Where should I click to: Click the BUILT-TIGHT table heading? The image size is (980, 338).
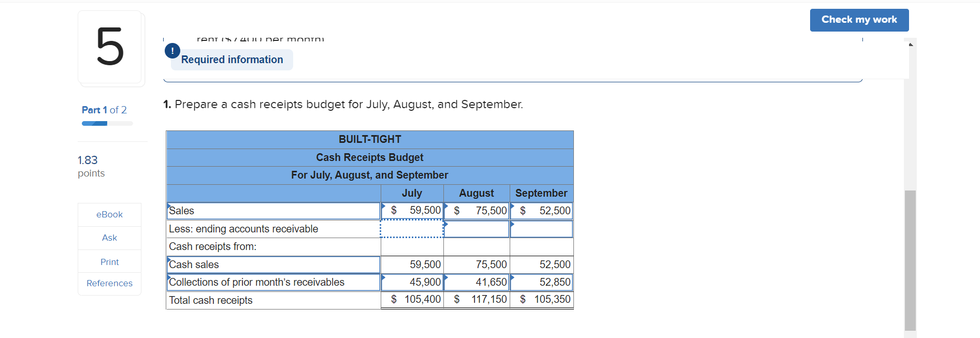370,139
